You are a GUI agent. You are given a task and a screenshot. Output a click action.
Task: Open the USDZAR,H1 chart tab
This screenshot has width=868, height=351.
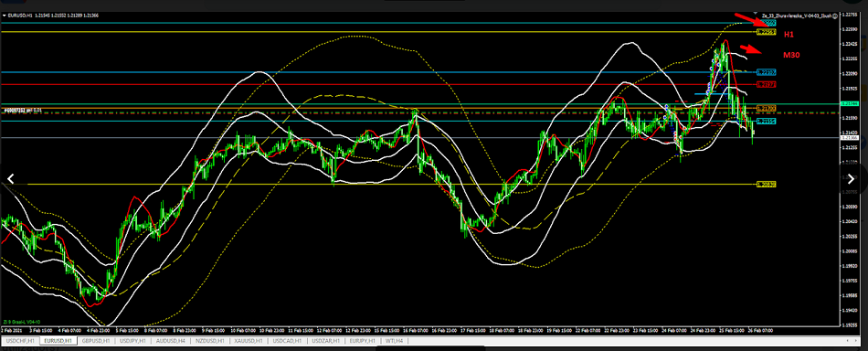326,340
